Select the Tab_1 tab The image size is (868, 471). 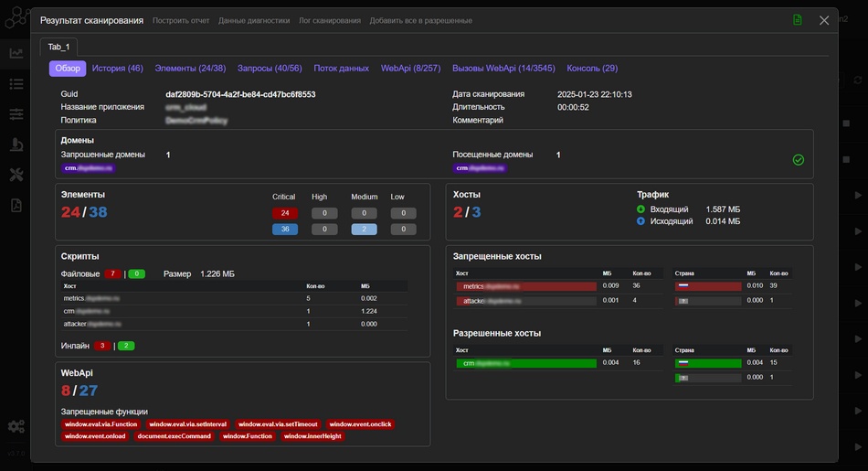(x=58, y=47)
